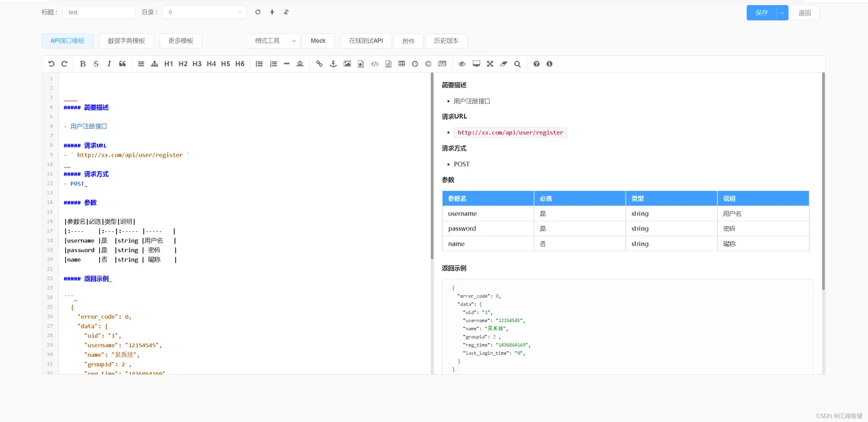Clear editor content with eraser icon

[x=503, y=64]
